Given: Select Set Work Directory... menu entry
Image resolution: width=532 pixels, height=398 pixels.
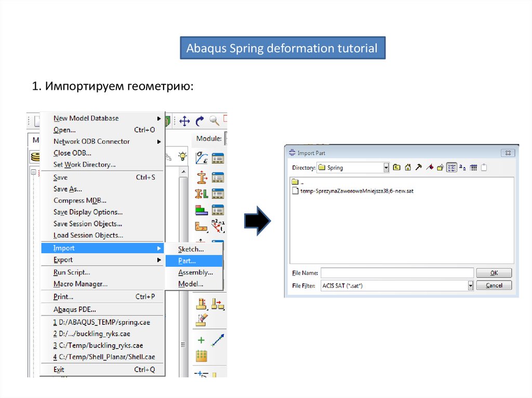Looking at the screenshot, I should click(x=85, y=164).
